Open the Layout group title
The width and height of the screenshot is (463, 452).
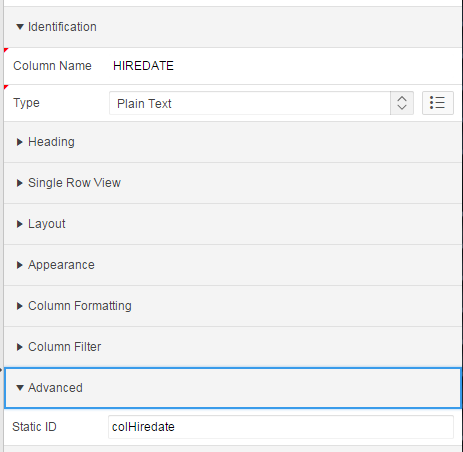tap(47, 224)
